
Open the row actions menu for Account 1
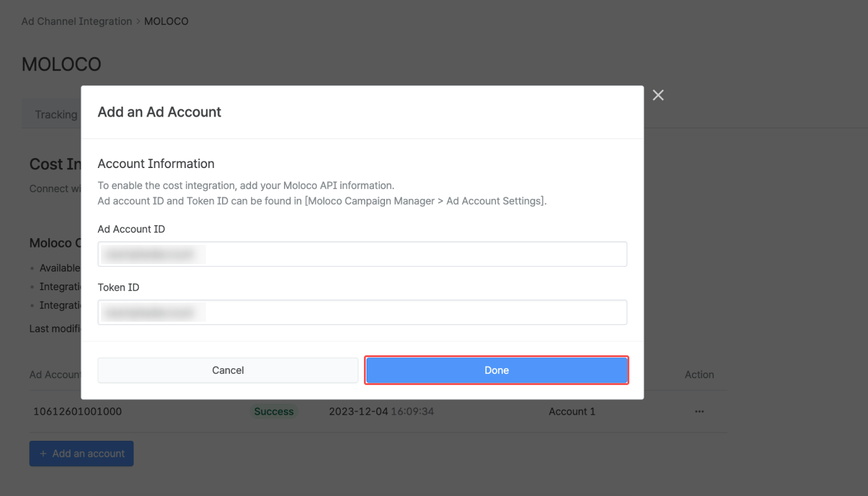click(x=699, y=412)
